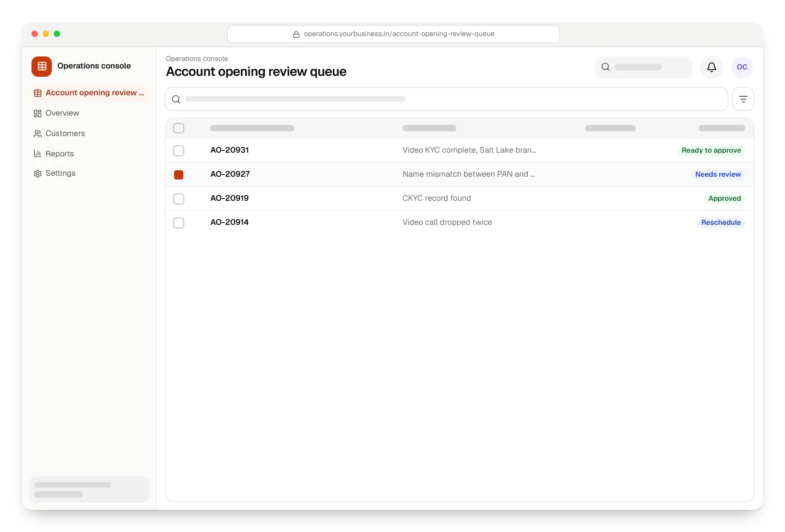Check the box for AO-20919
The image size is (785, 532).
(179, 199)
